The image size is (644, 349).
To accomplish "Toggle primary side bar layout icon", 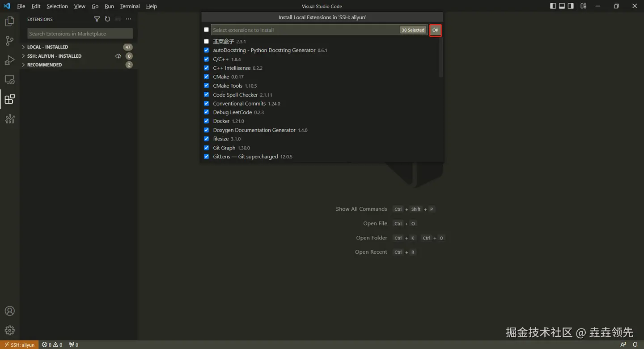I will pos(553,6).
